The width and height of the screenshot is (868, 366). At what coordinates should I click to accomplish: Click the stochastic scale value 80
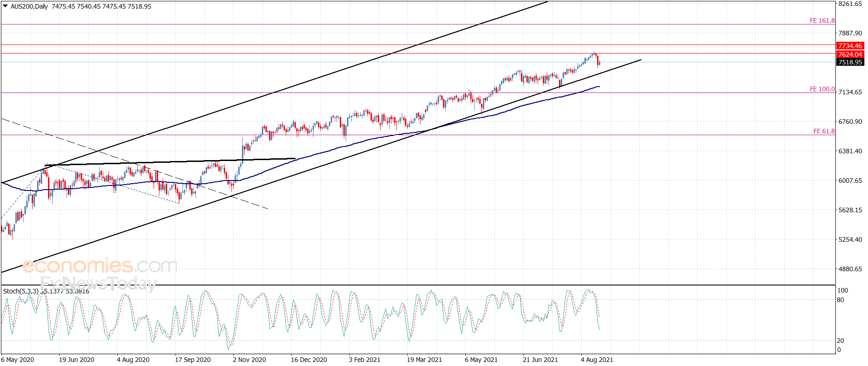point(840,300)
